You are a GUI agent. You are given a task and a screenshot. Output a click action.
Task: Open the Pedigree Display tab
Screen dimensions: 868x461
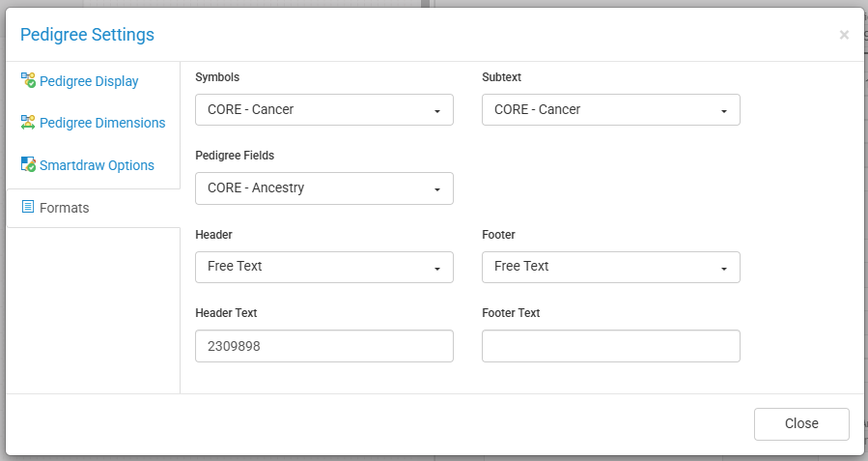click(x=89, y=81)
